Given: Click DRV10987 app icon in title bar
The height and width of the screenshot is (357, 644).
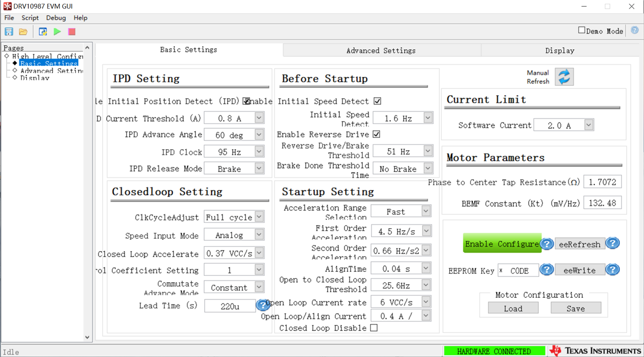Looking at the screenshot, I should tap(7, 6).
